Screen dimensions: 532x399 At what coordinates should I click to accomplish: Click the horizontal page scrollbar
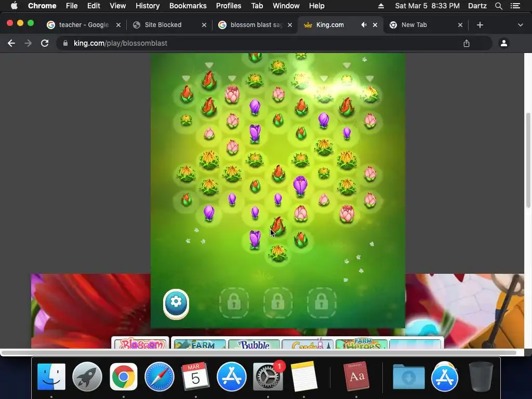(259, 353)
